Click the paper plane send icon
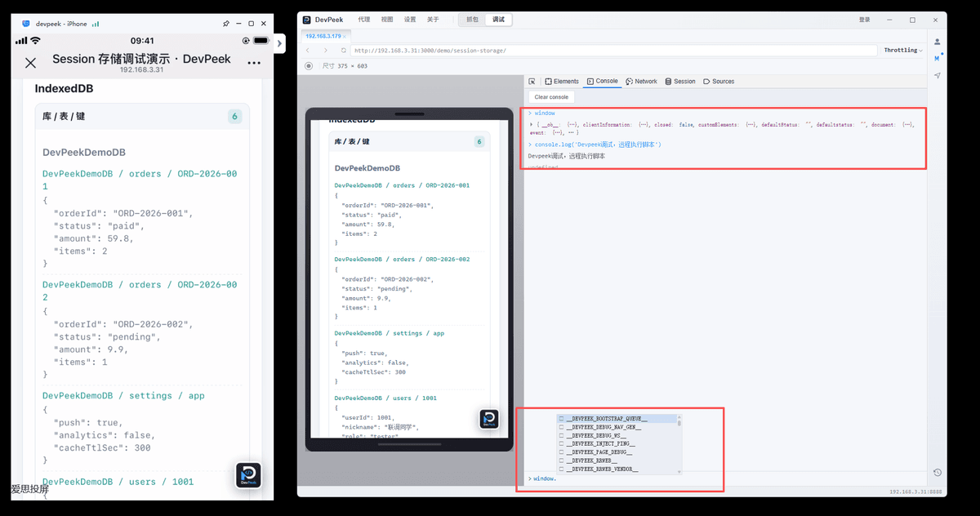Image resolution: width=980 pixels, height=516 pixels. (x=938, y=75)
